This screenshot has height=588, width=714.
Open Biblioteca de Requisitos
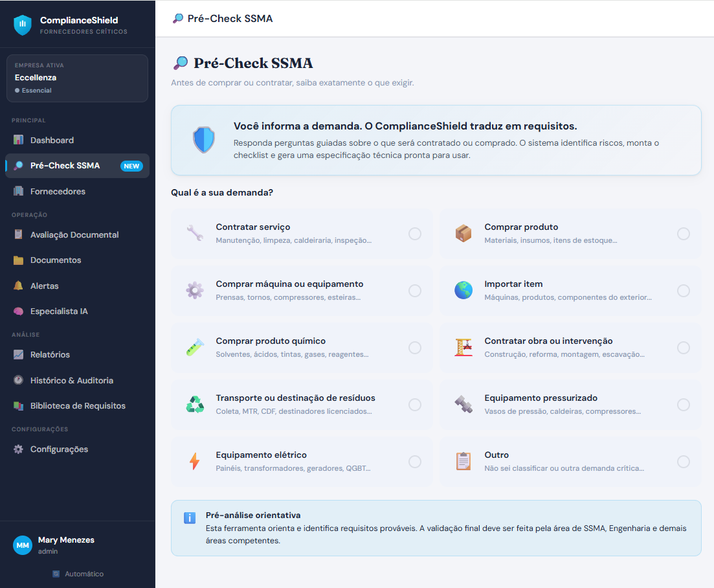click(x=78, y=405)
